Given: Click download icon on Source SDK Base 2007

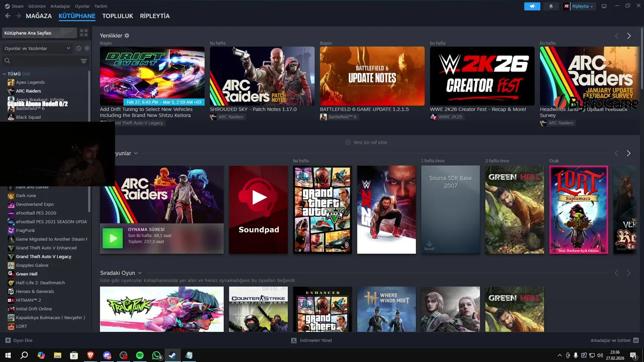Looking at the screenshot, I should coord(429,245).
